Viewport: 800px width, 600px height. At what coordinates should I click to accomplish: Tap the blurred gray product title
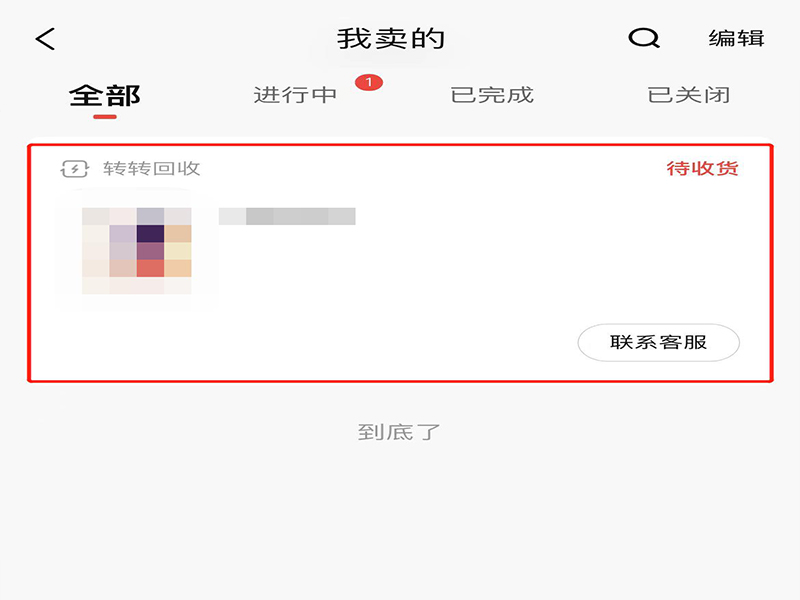pyautogui.click(x=287, y=216)
